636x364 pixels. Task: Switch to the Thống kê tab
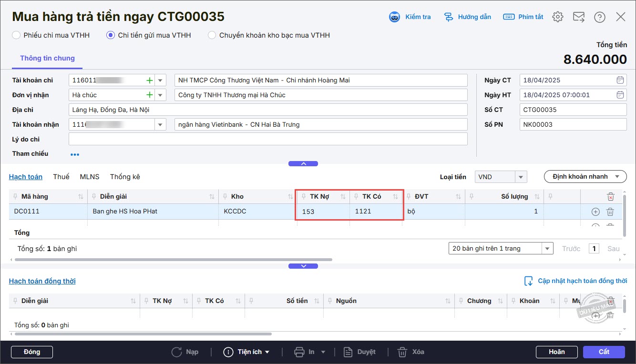tap(125, 177)
